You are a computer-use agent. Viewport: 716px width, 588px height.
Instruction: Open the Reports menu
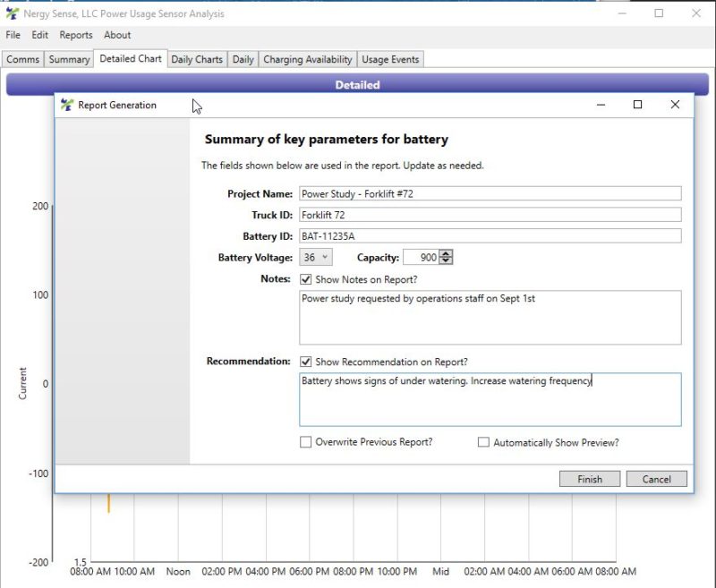76,35
